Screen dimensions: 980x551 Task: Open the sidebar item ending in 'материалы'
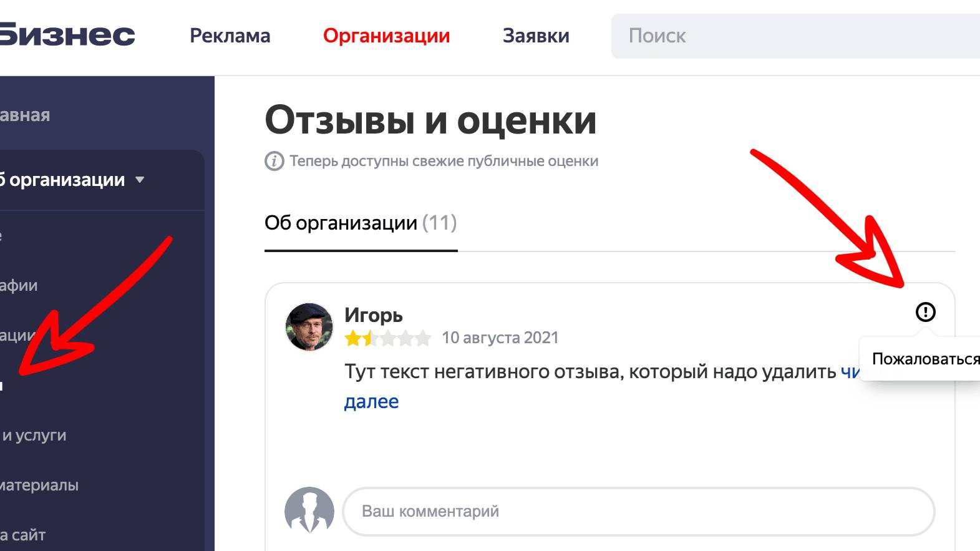coord(39,485)
